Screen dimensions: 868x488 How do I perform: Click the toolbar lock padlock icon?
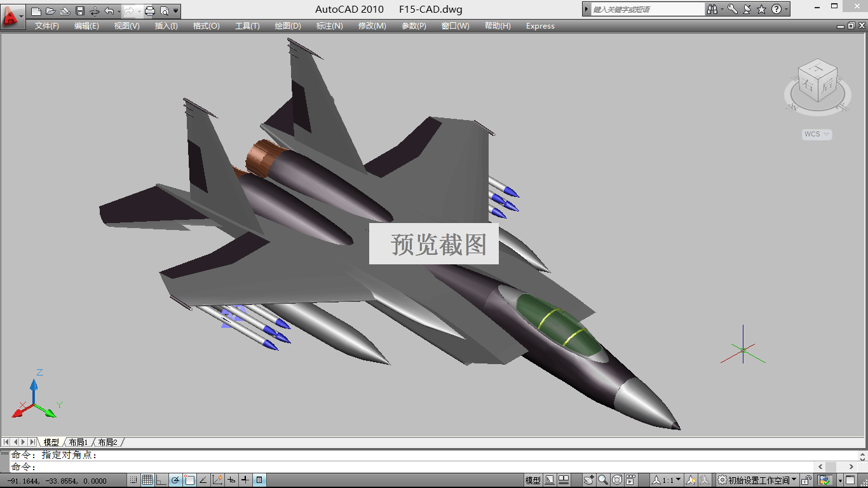point(806,480)
